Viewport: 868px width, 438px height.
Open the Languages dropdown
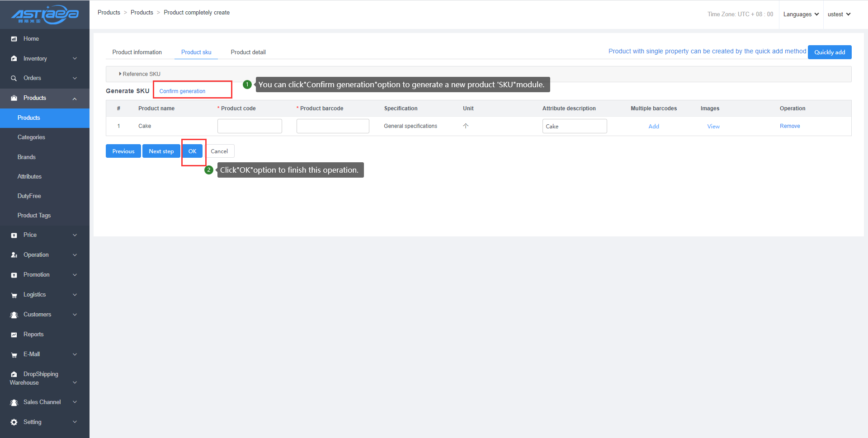801,14
